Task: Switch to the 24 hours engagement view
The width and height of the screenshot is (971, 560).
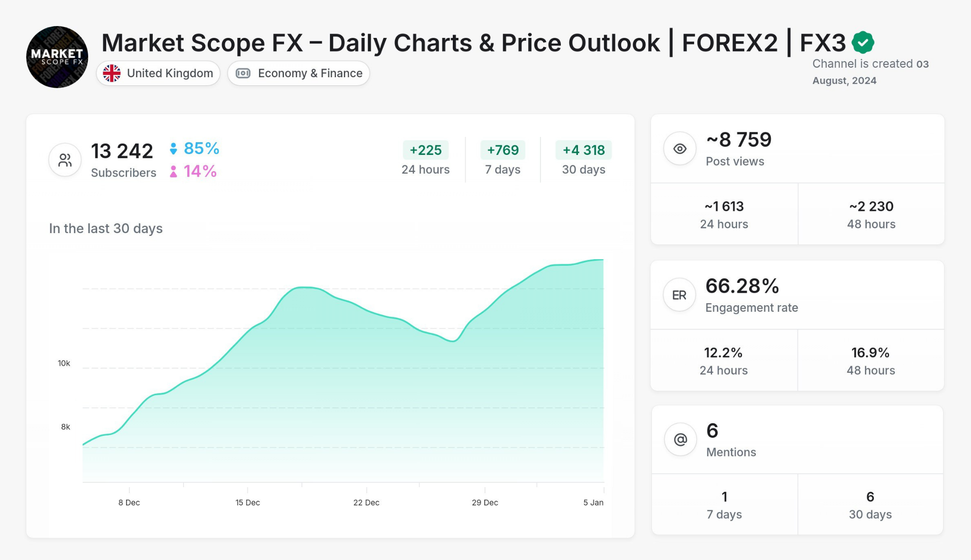Action: (x=724, y=360)
